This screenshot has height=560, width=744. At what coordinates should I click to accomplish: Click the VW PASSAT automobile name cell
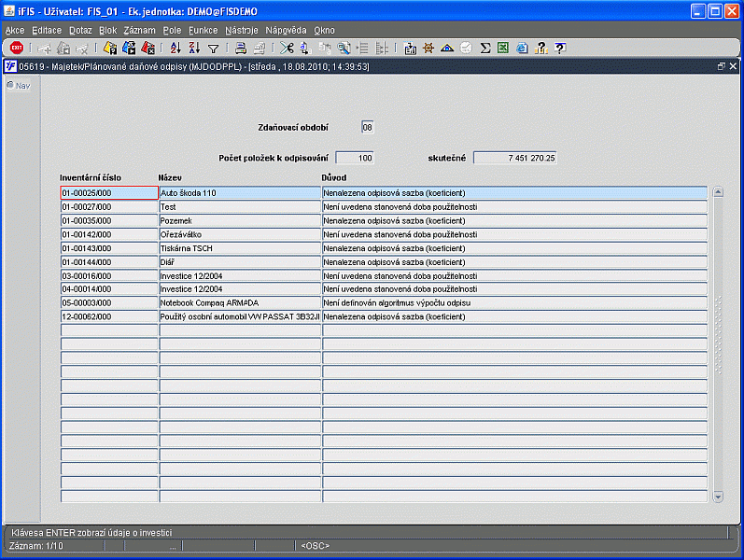click(x=240, y=316)
